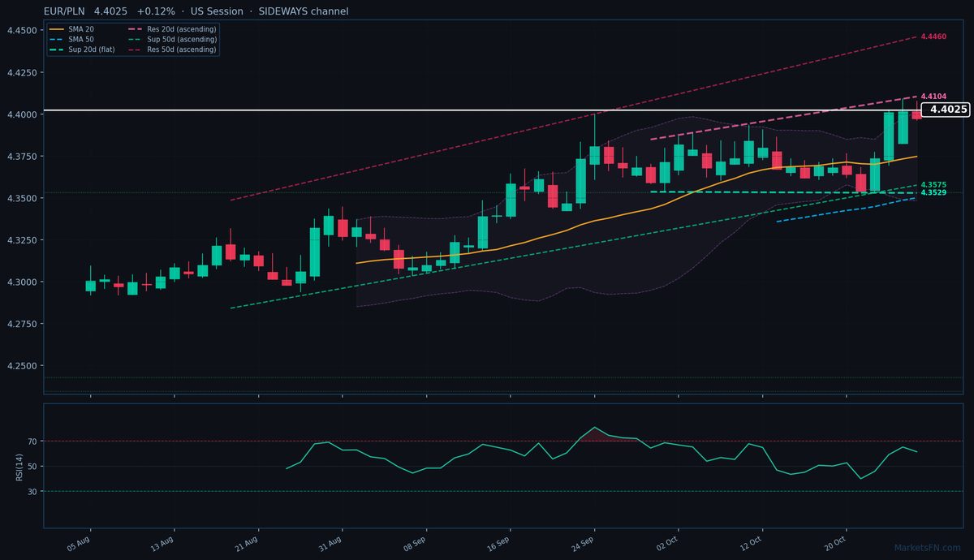Screen dimensions: 974x560
Task: Click the 4.4500 price axis tick
Action: pyautogui.click(x=21, y=31)
